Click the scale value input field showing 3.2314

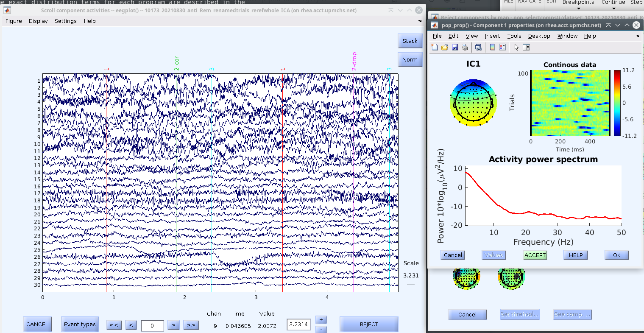(298, 325)
